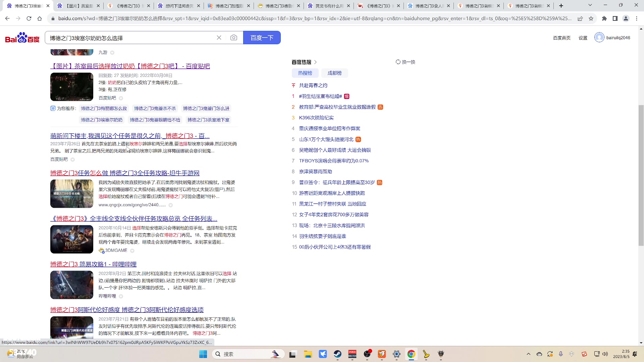644x362 pixels.
Task: Open the bairuilq2046 account avatar
Action: coord(599,38)
